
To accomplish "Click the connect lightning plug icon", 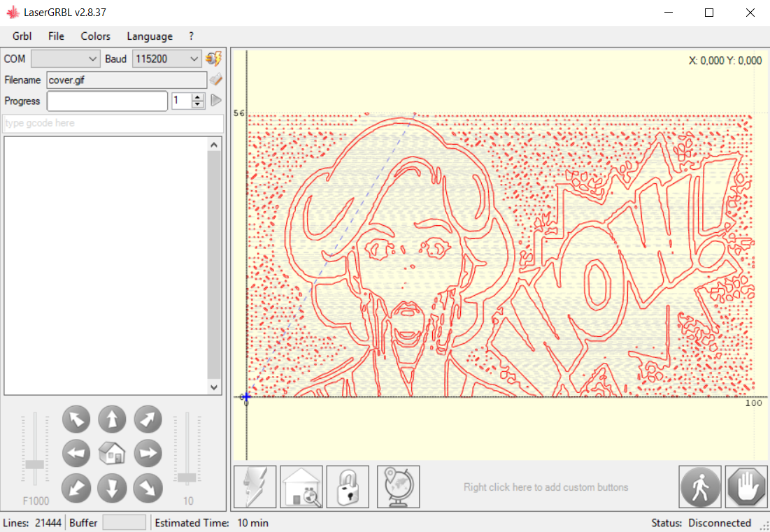I will (213, 59).
